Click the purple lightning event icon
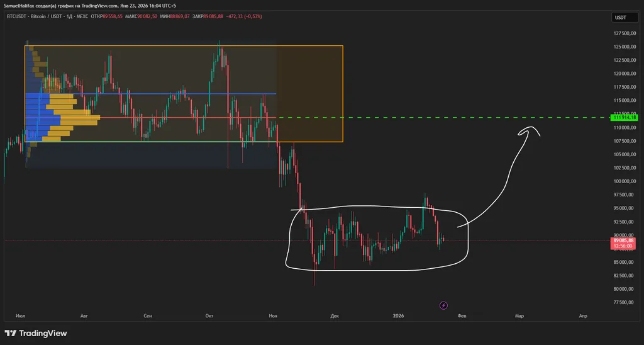 tap(443, 305)
